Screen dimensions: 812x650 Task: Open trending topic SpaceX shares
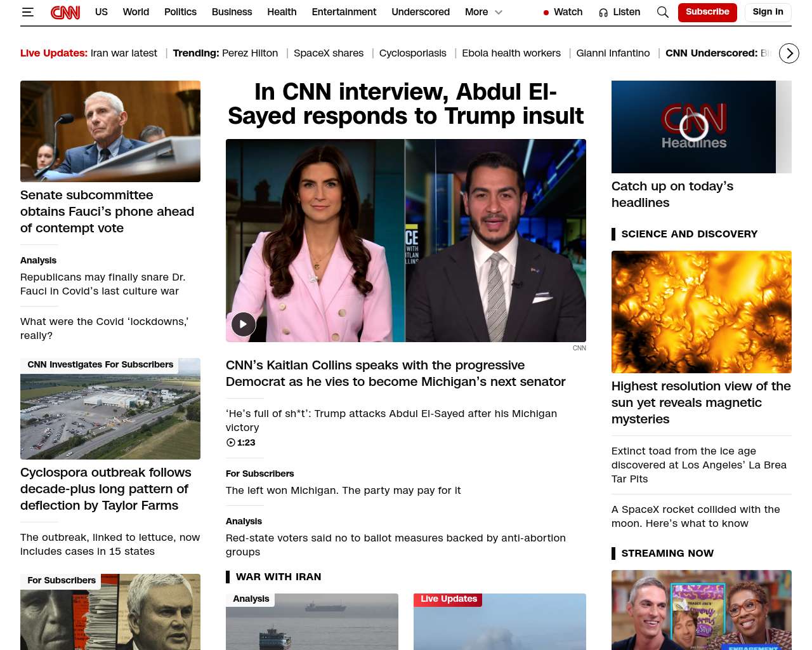coord(329,53)
